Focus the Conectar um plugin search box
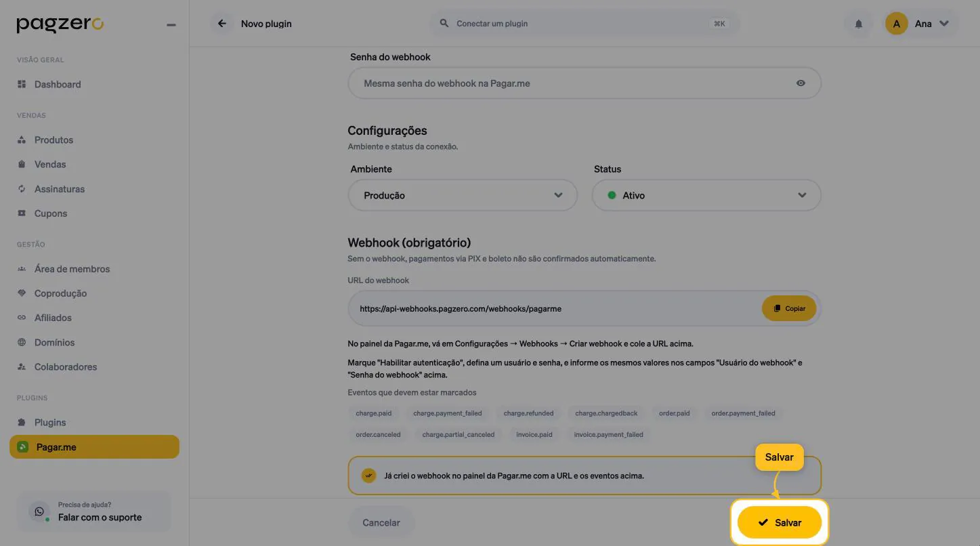Viewport: 980px width, 546px height. pos(584,24)
